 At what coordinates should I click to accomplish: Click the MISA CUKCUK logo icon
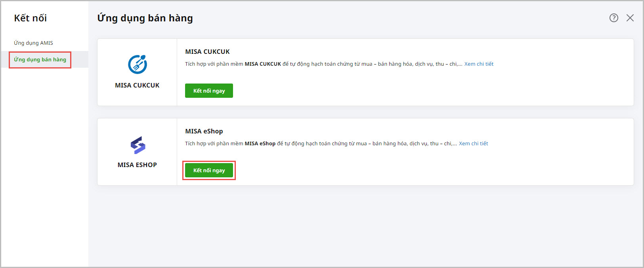[137, 64]
